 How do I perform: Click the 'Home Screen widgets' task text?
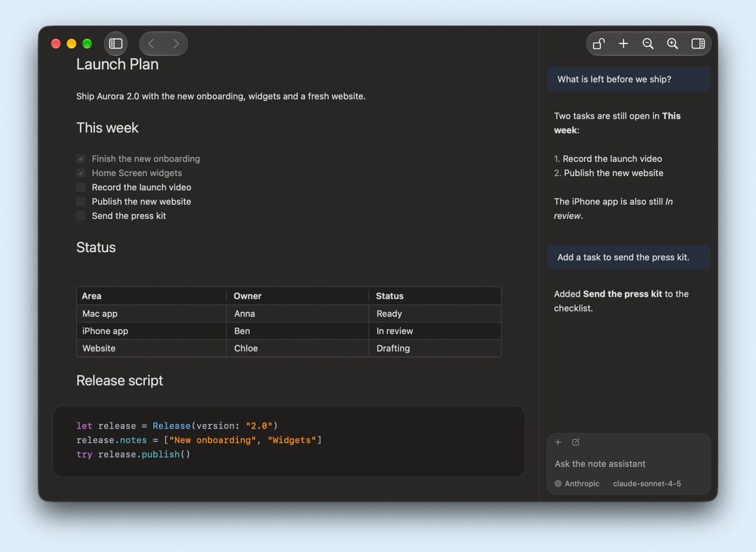point(137,173)
